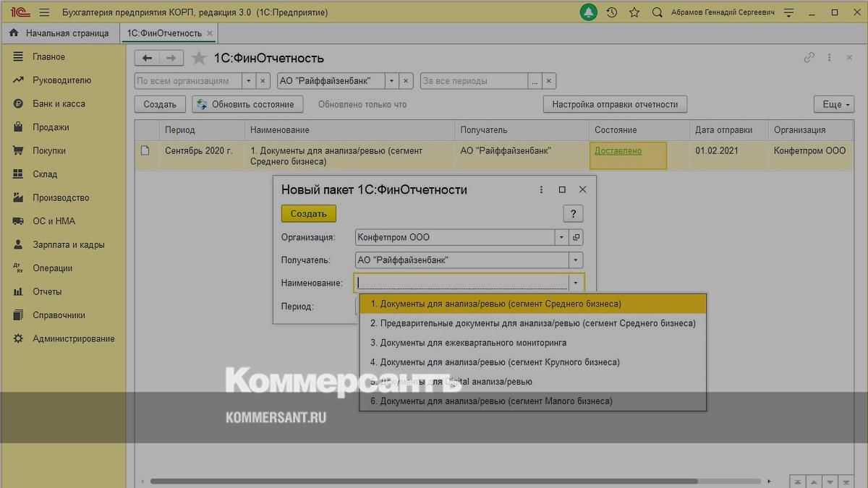Switch to the Начальная страница tab
The height and width of the screenshot is (488, 868).
61,33
